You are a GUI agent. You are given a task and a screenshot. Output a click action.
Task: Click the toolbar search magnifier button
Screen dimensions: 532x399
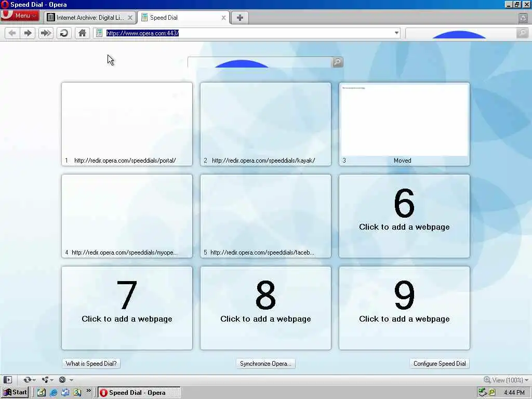(523, 33)
